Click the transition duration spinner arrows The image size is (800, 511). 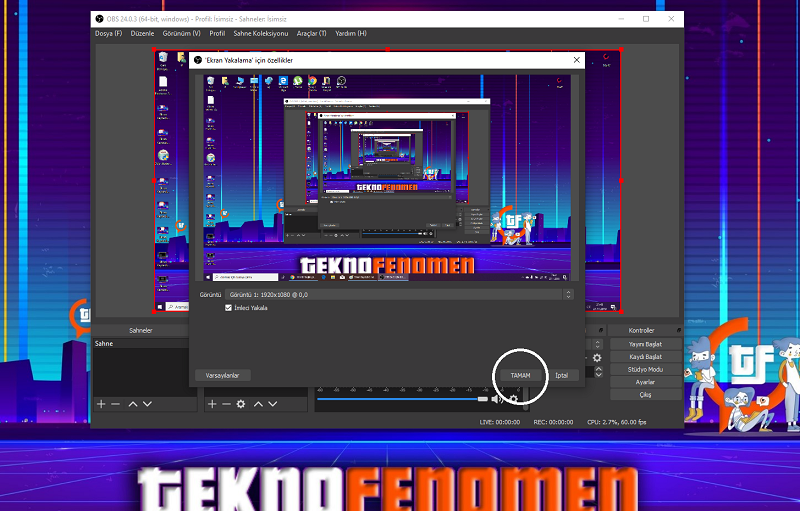tap(598, 372)
